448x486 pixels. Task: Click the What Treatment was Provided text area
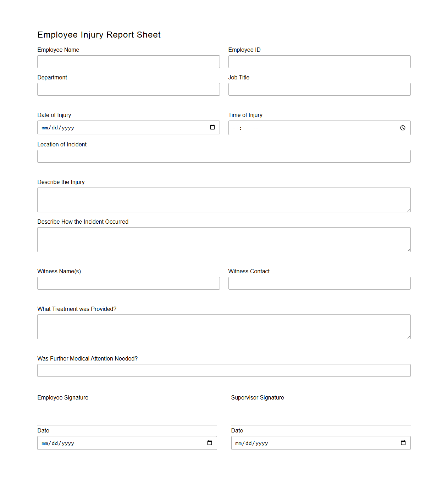point(224,326)
